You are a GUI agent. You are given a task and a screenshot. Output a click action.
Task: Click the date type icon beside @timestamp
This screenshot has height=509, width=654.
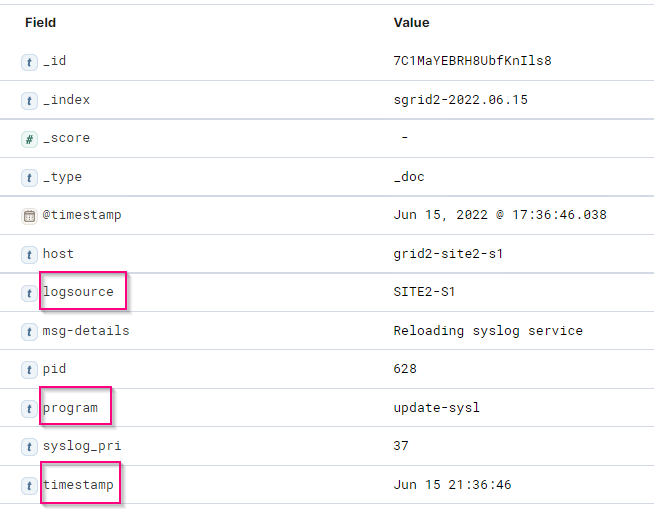29,215
